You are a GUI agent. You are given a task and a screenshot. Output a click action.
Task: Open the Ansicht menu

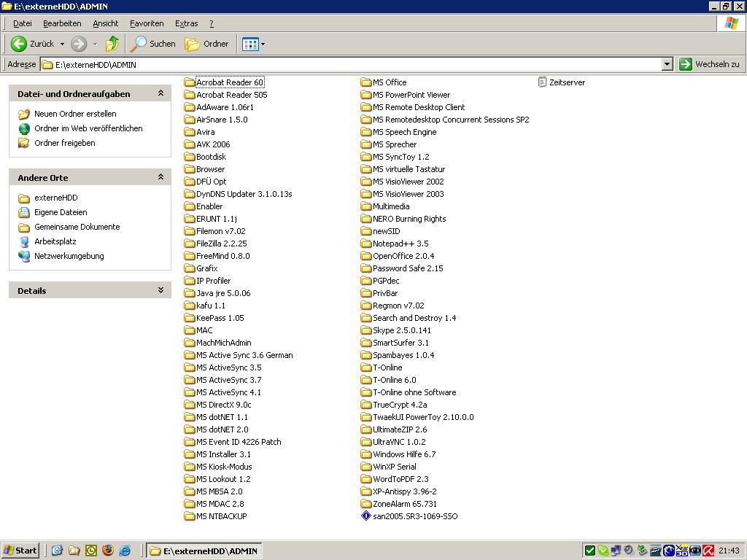coord(105,23)
